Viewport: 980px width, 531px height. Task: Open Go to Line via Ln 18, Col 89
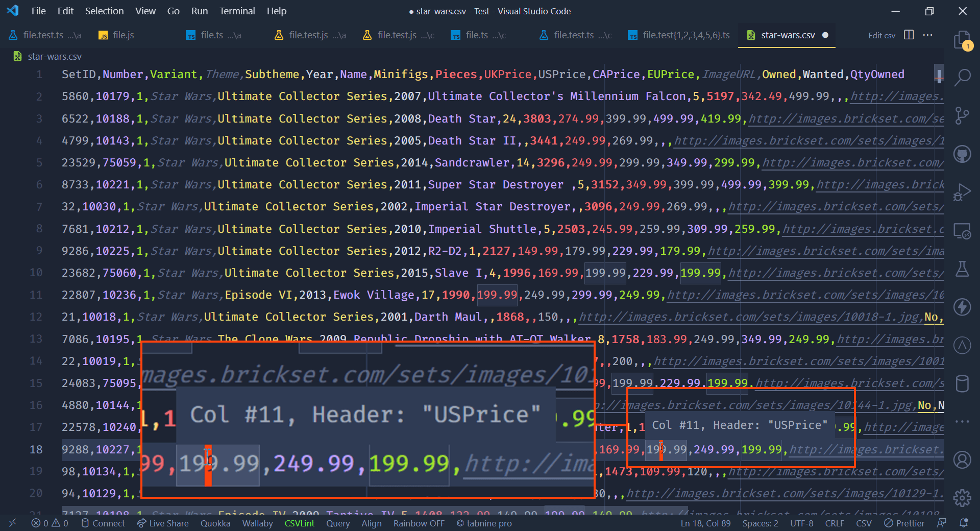pyautogui.click(x=705, y=523)
